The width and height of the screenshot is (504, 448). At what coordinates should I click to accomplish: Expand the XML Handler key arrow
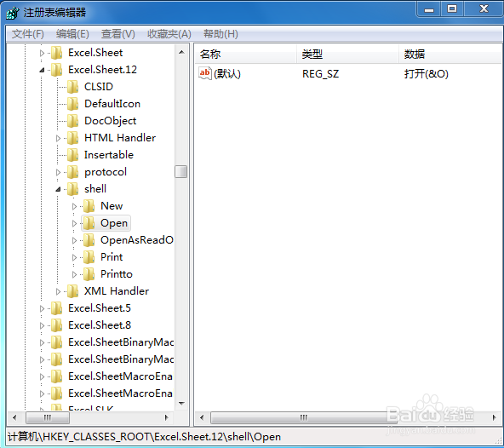(x=58, y=291)
